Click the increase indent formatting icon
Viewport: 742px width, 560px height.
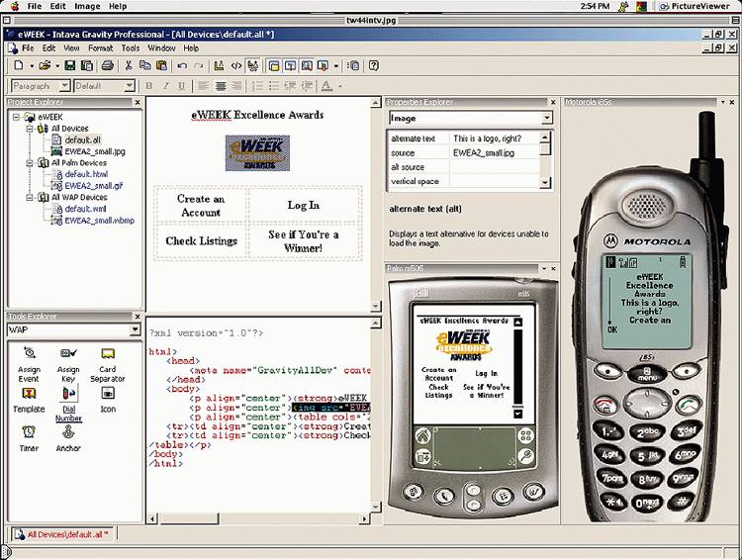point(307,86)
